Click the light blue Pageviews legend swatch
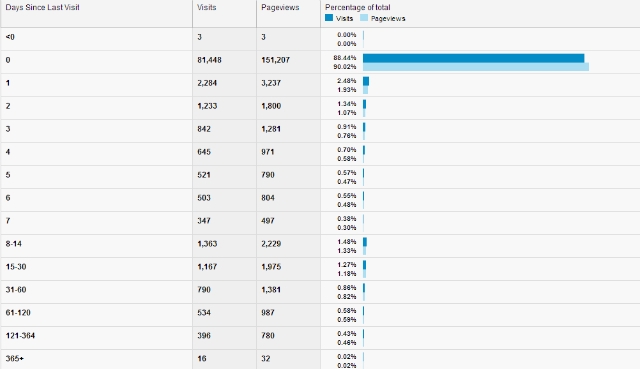Image resolution: width=640 pixels, height=369 pixels. (x=364, y=18)
